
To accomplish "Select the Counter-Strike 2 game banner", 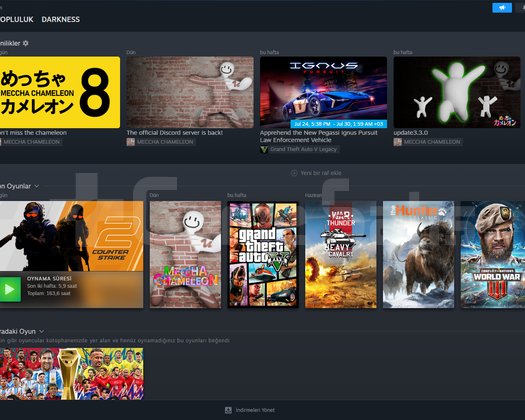I will pos(71,236).
